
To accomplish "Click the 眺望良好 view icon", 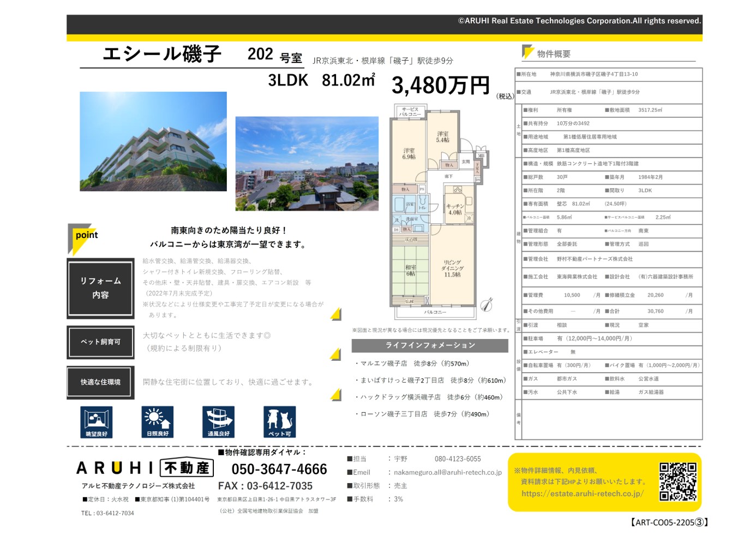I will click(x=97, y=422).
